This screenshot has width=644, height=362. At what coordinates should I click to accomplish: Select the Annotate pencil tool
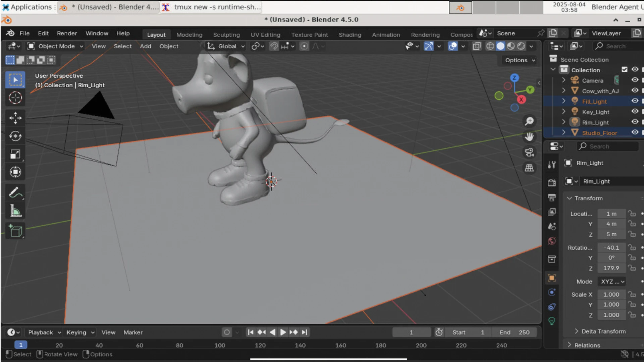point(15,192)
